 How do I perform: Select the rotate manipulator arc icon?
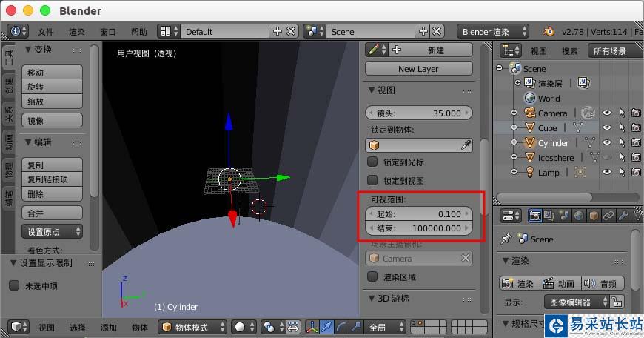pyautogui.click(x=341, y=327)
